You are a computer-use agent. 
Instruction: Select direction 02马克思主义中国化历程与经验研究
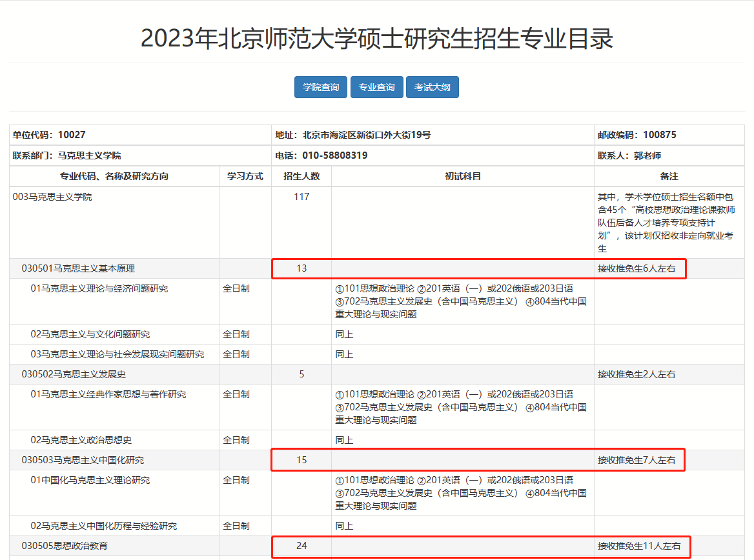pyautogui.click(x=103, y=526)
